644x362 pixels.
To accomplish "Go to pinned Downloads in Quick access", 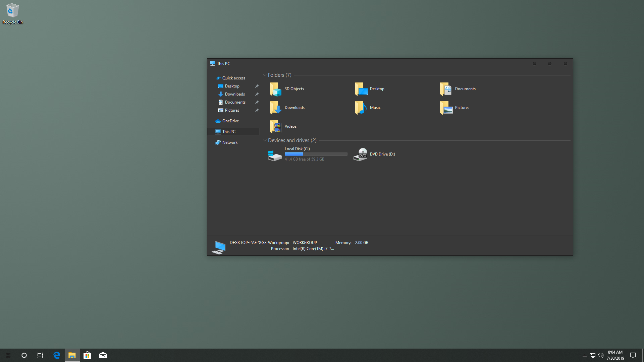I will (235, 94).
